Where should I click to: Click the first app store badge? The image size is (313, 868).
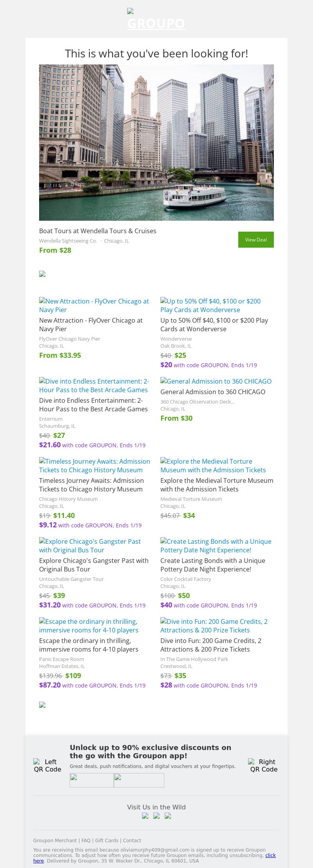tap(92, 780)
